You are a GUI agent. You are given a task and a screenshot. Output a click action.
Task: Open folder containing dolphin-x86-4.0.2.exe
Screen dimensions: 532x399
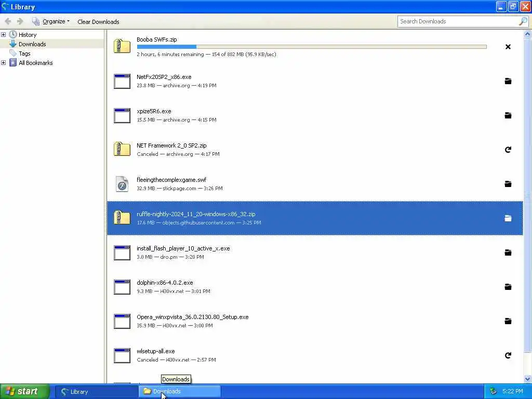click(x=508, y=287)
